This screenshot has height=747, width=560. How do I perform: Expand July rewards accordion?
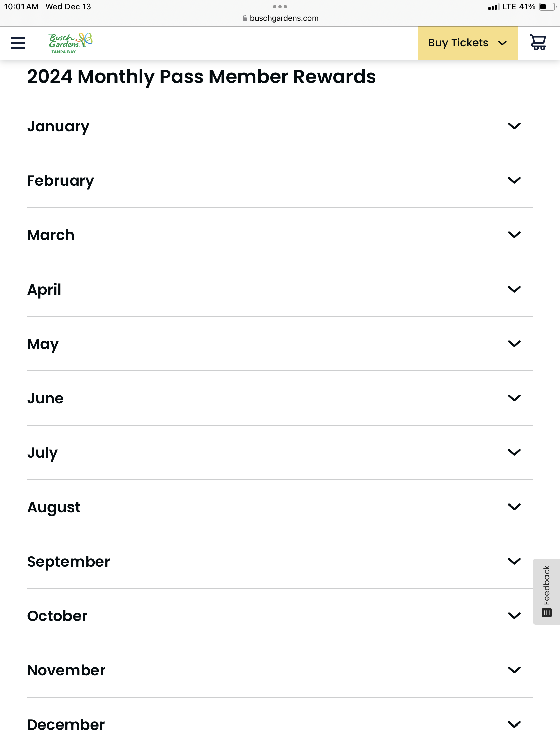280,452
